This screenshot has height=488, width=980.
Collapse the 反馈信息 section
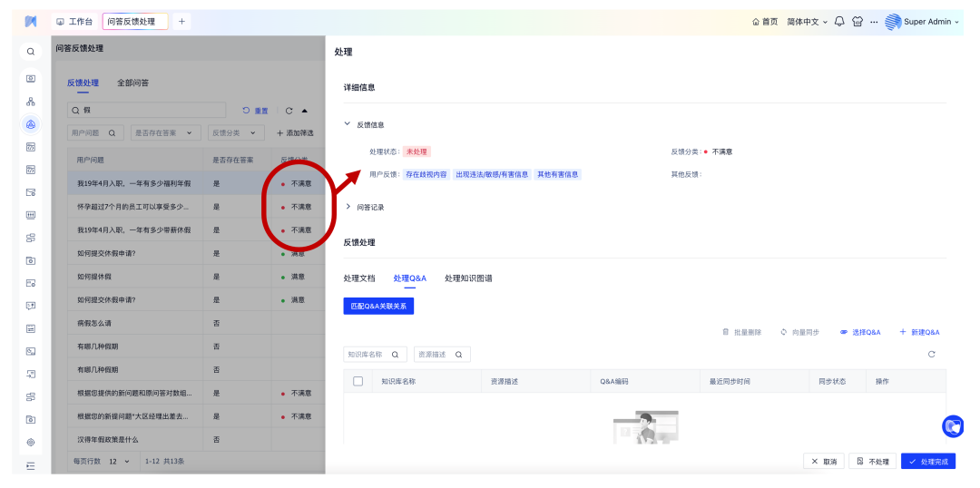tap(348, 124)
